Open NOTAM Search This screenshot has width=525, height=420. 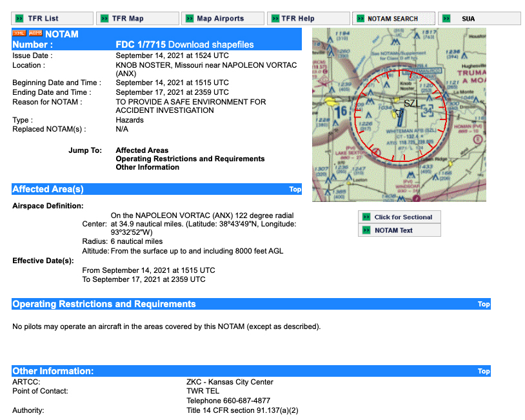coord(393,19)
